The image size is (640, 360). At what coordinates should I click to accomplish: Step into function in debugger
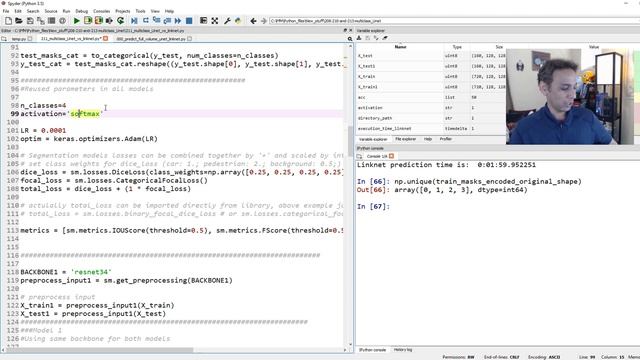(x=156, y=20)
